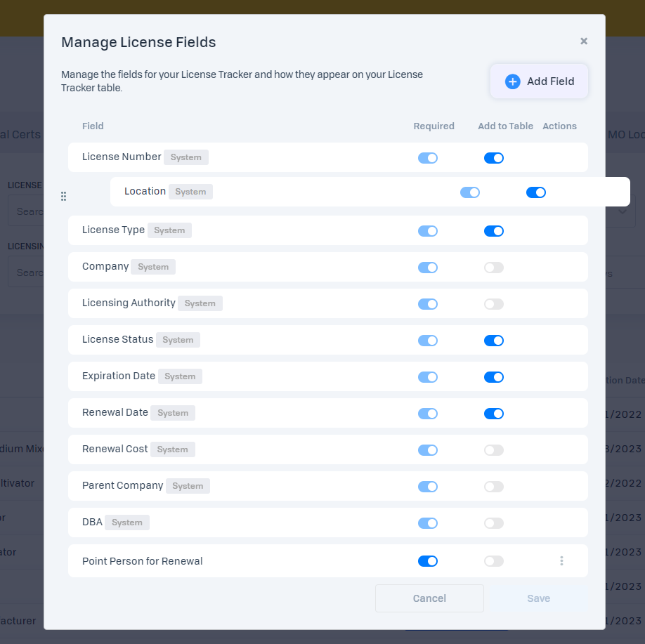Enable Add to Table for Renewal Cost
This screenshot has width=645, height=644.
(x=494, y=450)
